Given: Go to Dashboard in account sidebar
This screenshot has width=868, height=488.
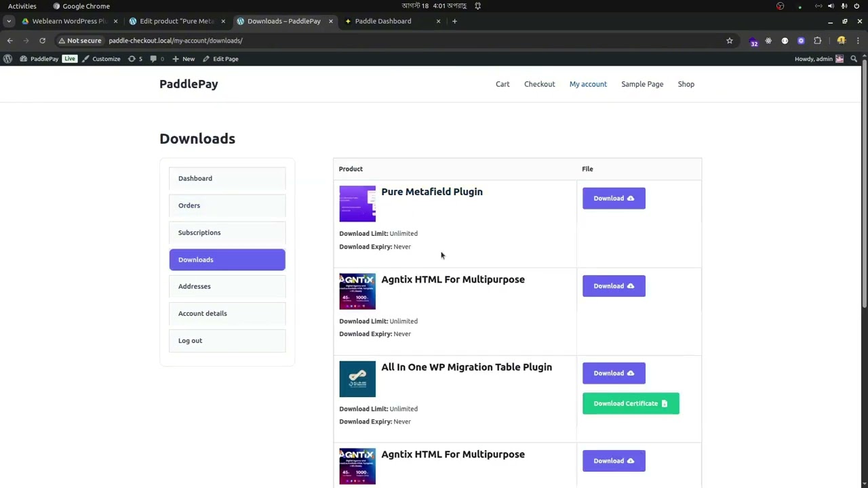Looking at the screenshot, I should pos(227,178).
